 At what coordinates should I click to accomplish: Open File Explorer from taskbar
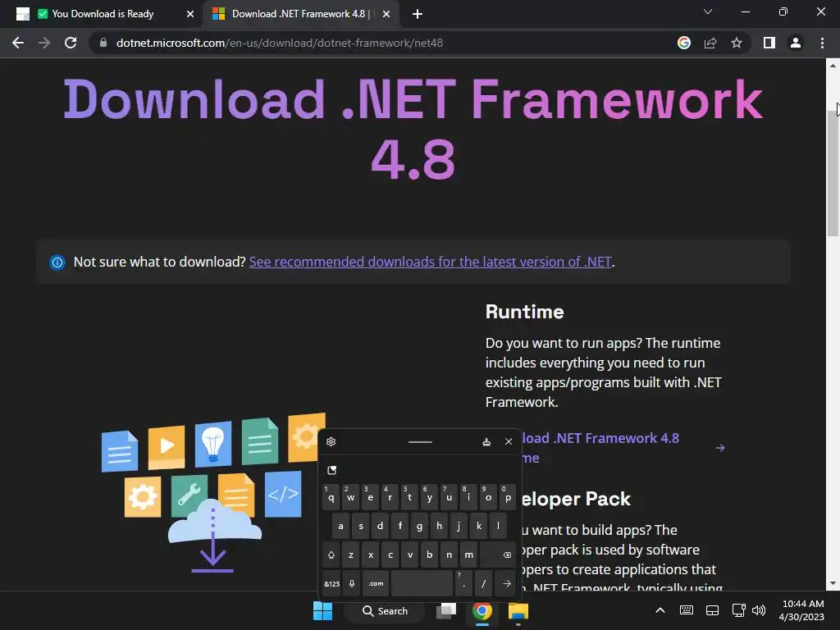click(x=518, y=611)
